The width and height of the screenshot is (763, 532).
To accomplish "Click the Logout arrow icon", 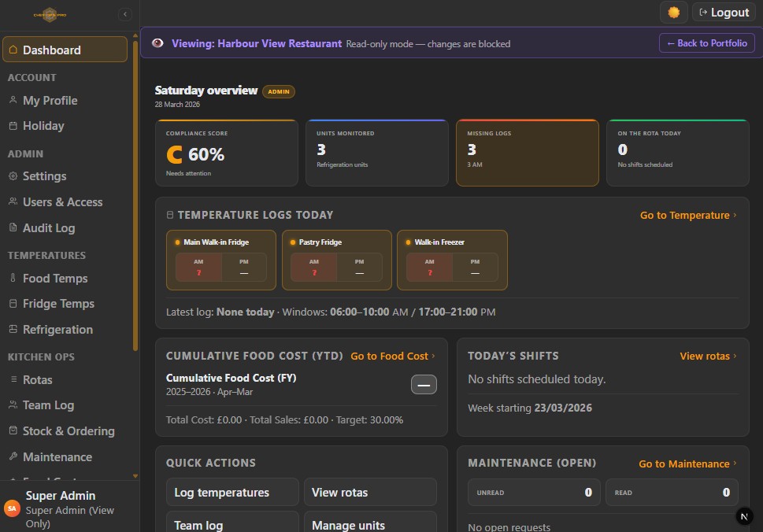I will pyautogui.click(x=703, y=12).
